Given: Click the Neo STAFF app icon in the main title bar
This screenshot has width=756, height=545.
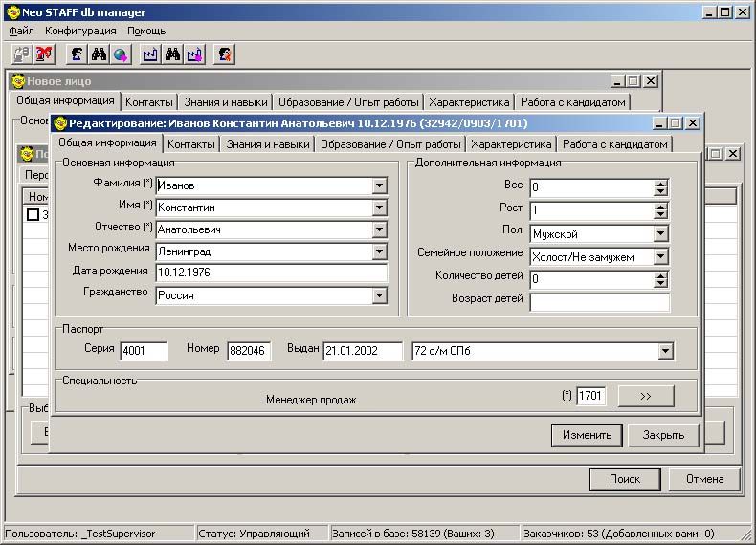Looking at the screenshot, I should pyautogui.click(x=13, y=12).
